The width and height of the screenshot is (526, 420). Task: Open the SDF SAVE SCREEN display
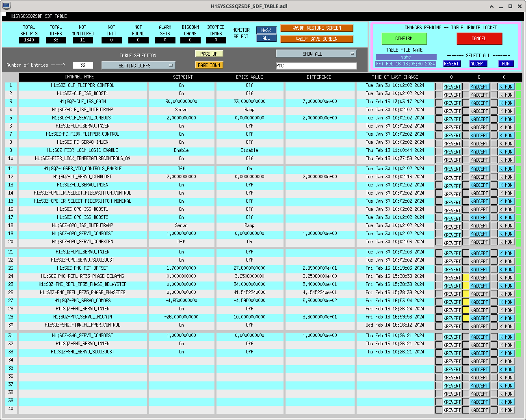pos(317,39)
